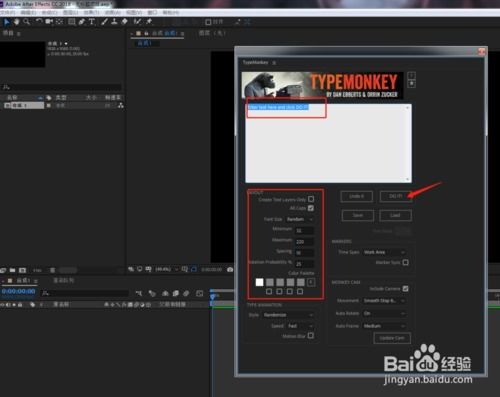Image resolution: width=500 pixels, height=397 pixels.
Task: Toggle the Include Camera checkbox
Action: click(x=405, y=288)
